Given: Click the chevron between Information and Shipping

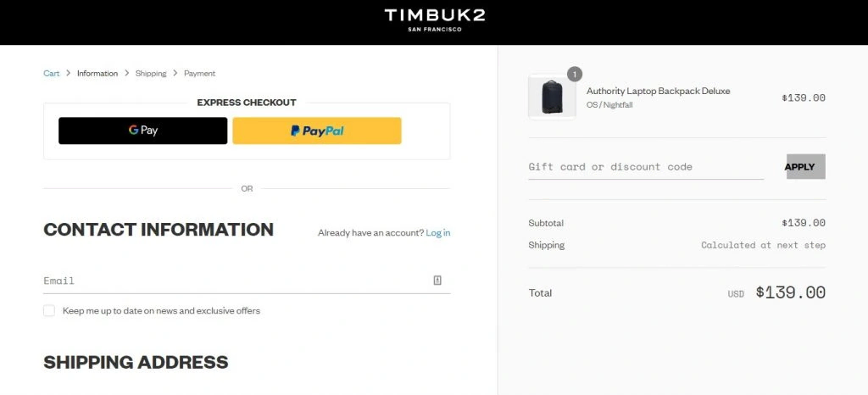Looking at the screenshot, I should pos(127,74).
